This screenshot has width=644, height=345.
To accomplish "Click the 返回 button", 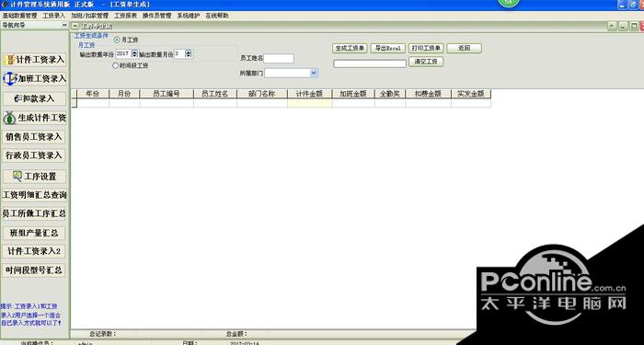I will (464, 48).
